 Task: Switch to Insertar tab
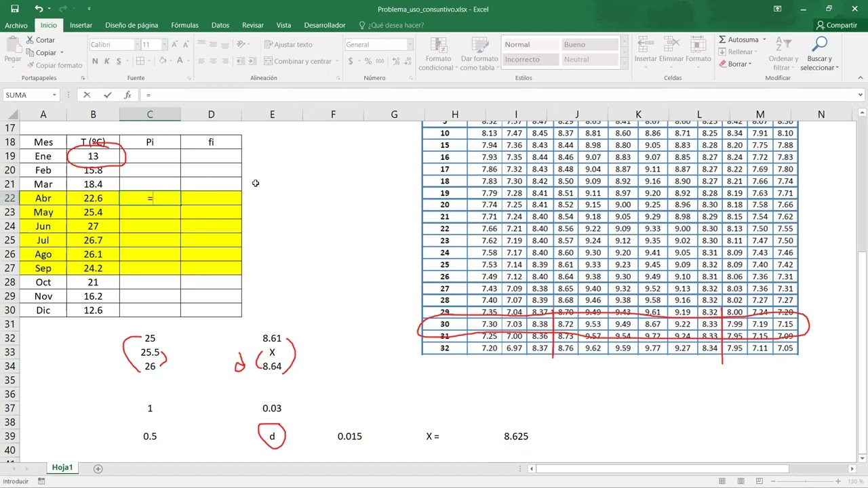81,25
